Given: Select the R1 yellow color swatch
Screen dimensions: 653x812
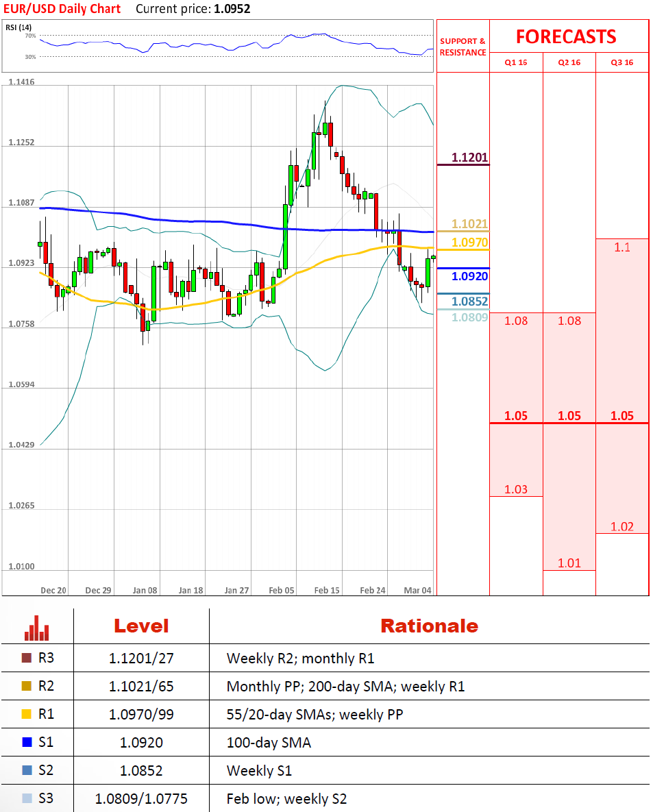Looking at the screenshot, I should [x=27, y=714].
